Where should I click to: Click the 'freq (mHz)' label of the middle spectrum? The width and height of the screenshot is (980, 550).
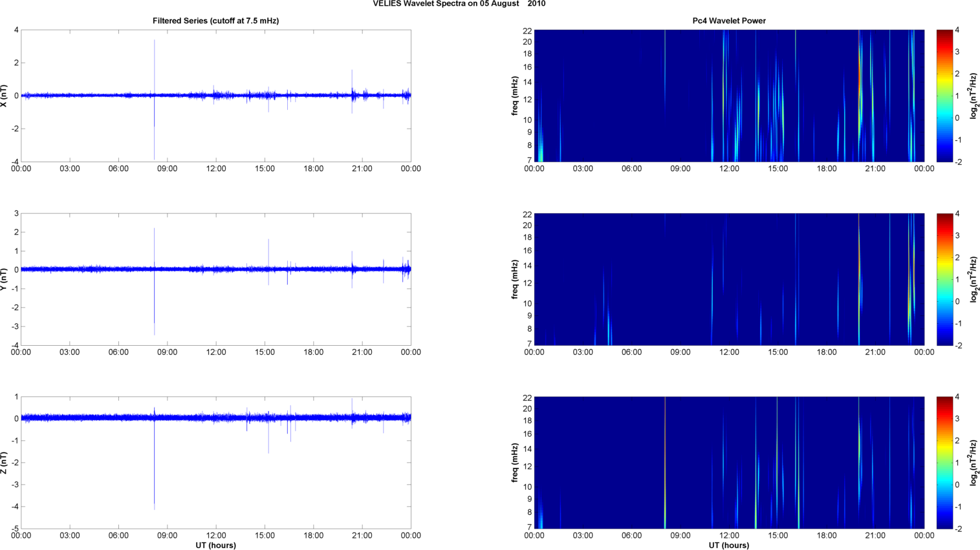coord(515,279)
